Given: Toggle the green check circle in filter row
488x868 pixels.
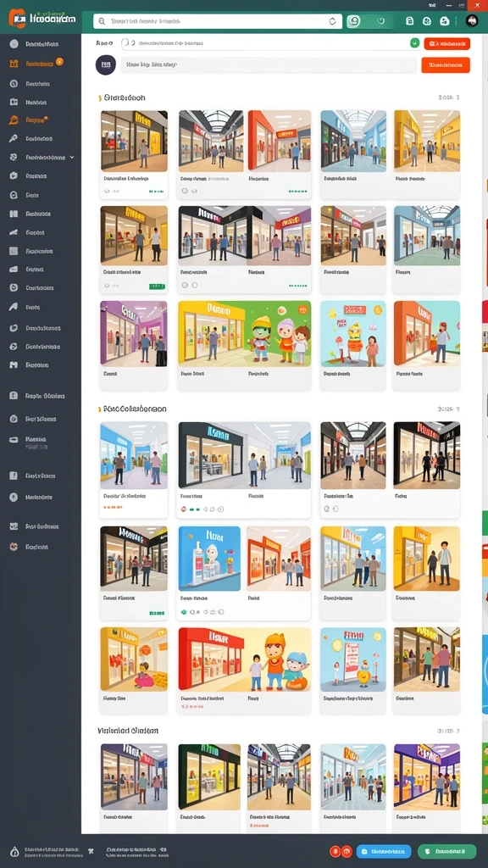Looking at the screenshot, I should click(x=414, y=42).
